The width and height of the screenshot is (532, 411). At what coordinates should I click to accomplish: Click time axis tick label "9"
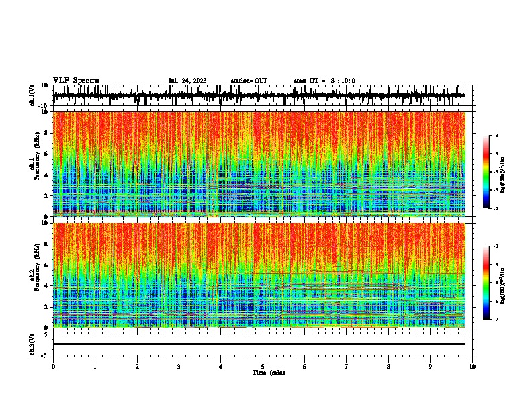point(430,367)
